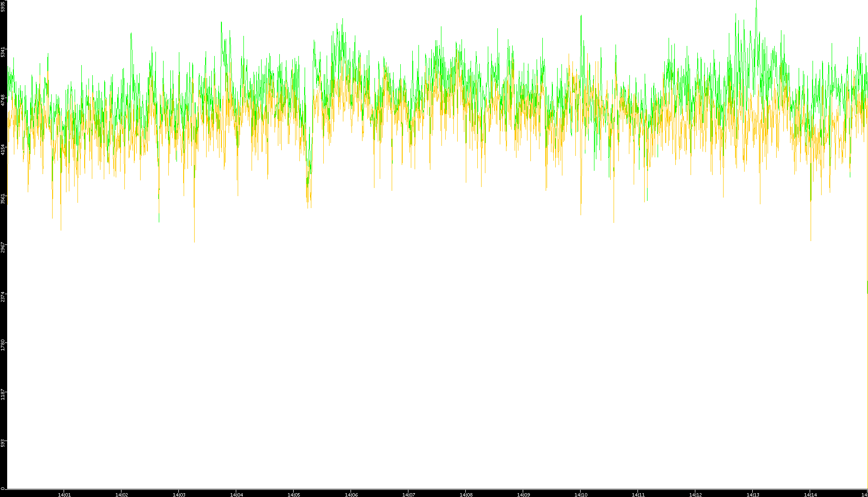Select the 14:03 tick on the time axis
Image resolution: width=868 pixels, height=497 pixels.
pos(179,495)
